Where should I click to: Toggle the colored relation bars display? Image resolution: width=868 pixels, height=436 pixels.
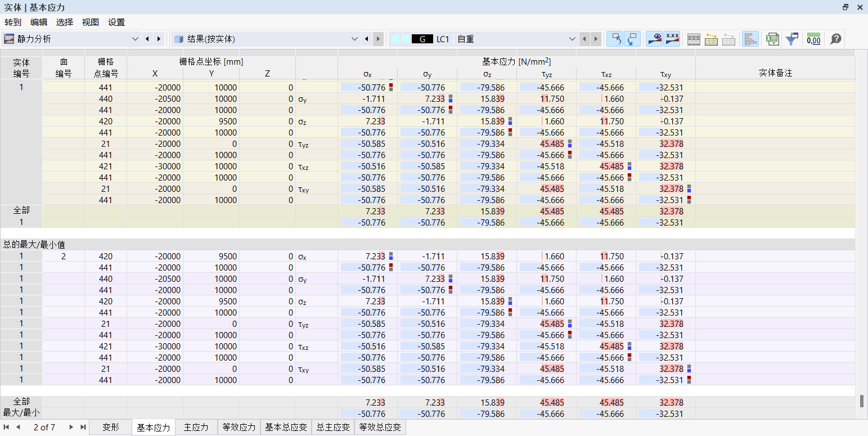tap(749, 39)
